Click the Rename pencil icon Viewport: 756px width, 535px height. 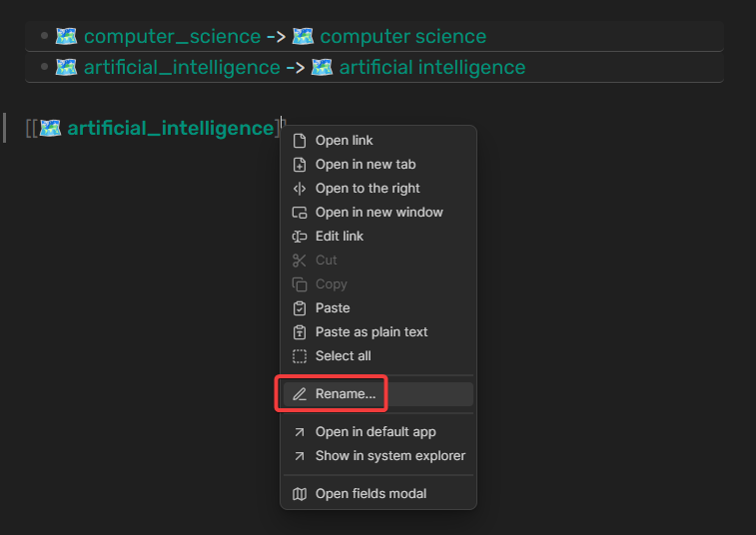[x=299, y=394]
